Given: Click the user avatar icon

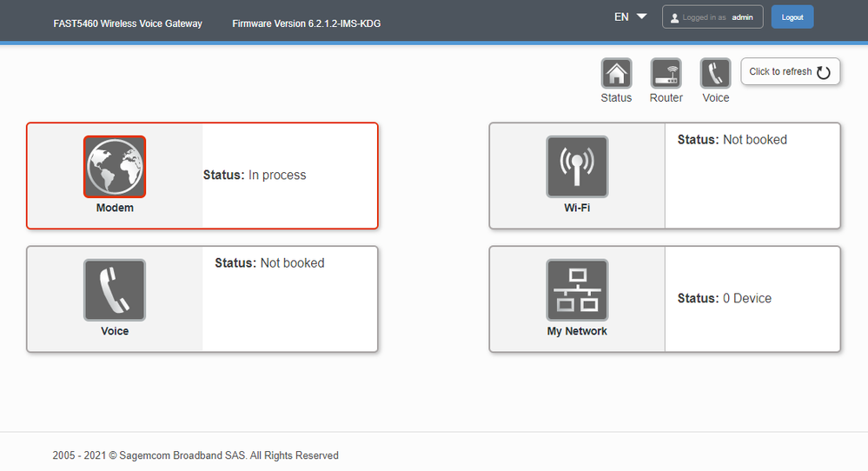Looking at the screenshot, I should (x=674, y=17).
